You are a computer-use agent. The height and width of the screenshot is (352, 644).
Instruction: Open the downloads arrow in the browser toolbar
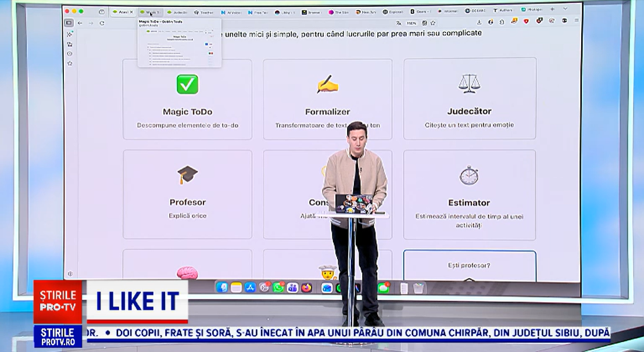pos(480,21)
